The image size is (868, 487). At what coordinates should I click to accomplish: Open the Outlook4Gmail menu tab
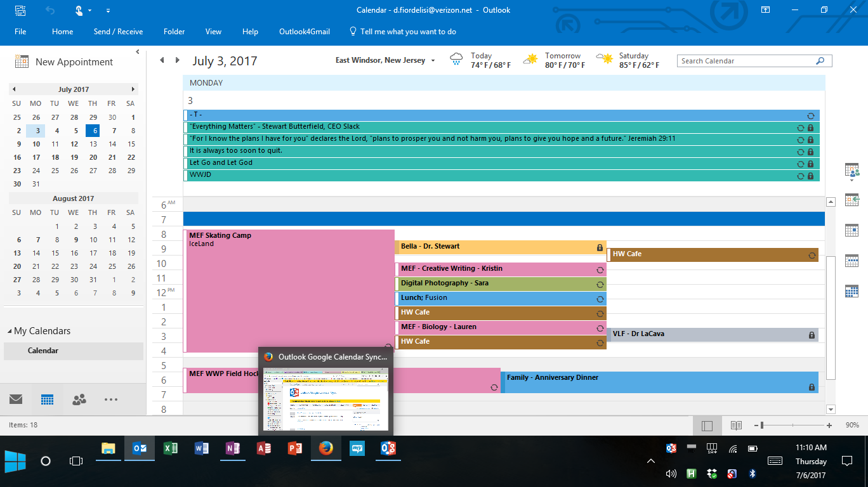304,31
